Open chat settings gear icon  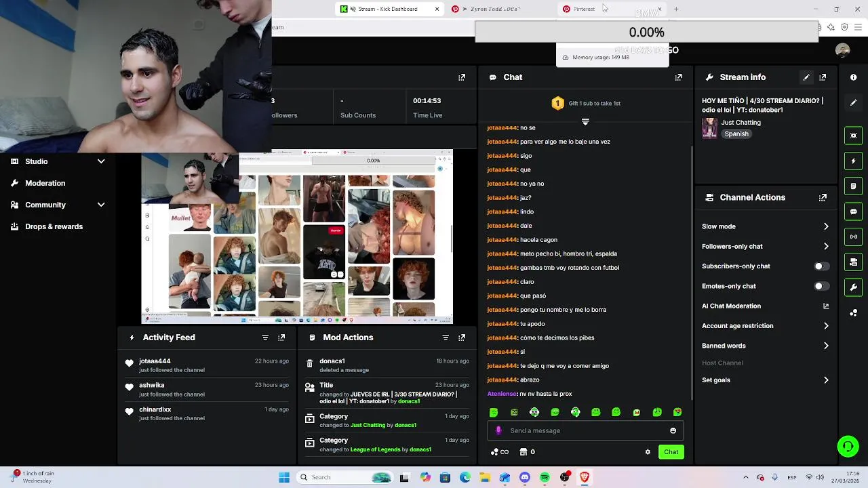[x=648, y=452]
